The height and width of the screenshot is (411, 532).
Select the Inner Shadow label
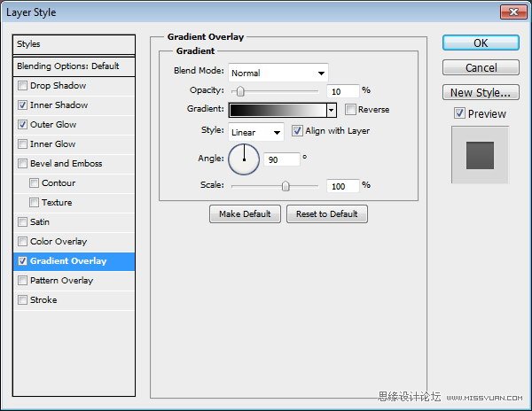pos(59,105)
